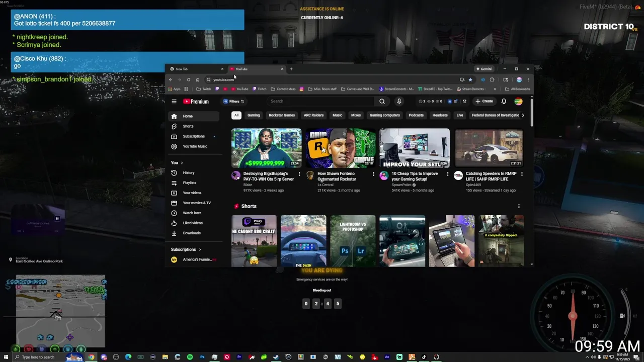The width and height of the screenshot is (644, 362).
Task: Select the Podcasts filter chip
Action: point(416,115)
